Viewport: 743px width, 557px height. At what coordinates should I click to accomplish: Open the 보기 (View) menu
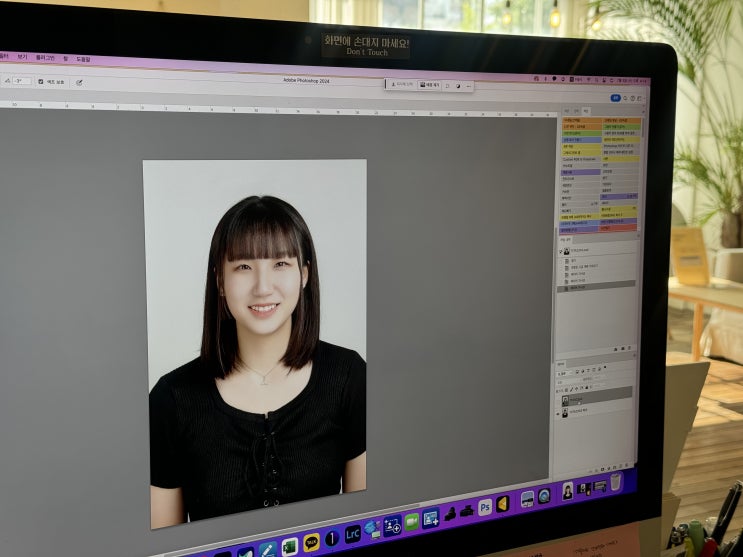click(x=22, y=56)
